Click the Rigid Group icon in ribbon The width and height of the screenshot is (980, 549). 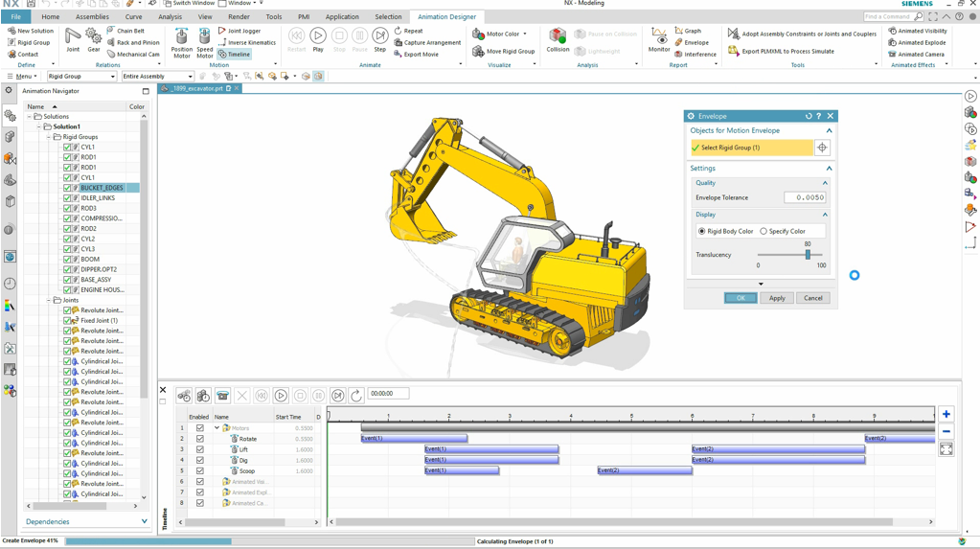[12, 42]
